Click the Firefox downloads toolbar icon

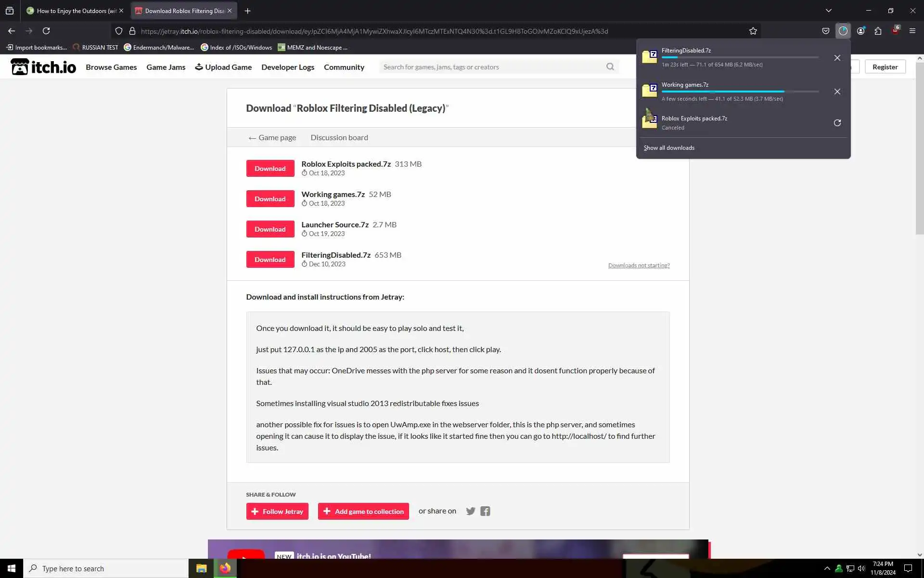point(843,31)
